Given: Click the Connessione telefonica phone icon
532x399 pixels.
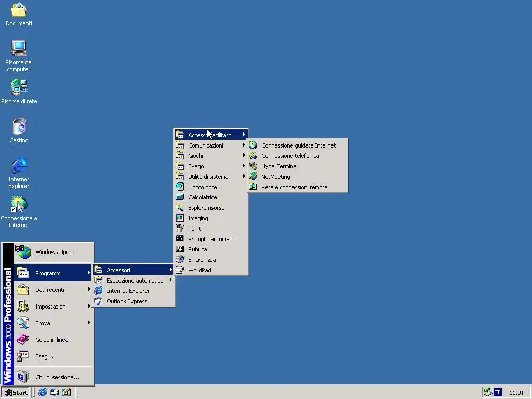Looking at the screenshot, I should (253, 156).
